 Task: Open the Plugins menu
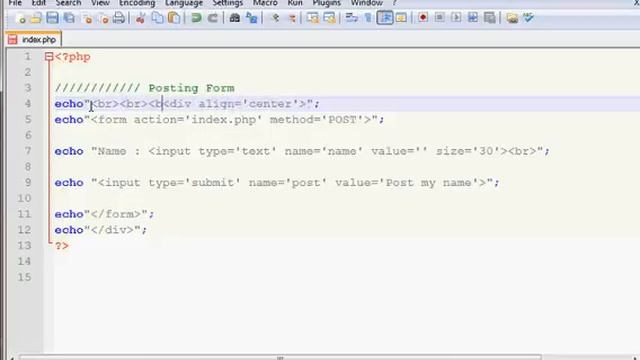[327, 3]
